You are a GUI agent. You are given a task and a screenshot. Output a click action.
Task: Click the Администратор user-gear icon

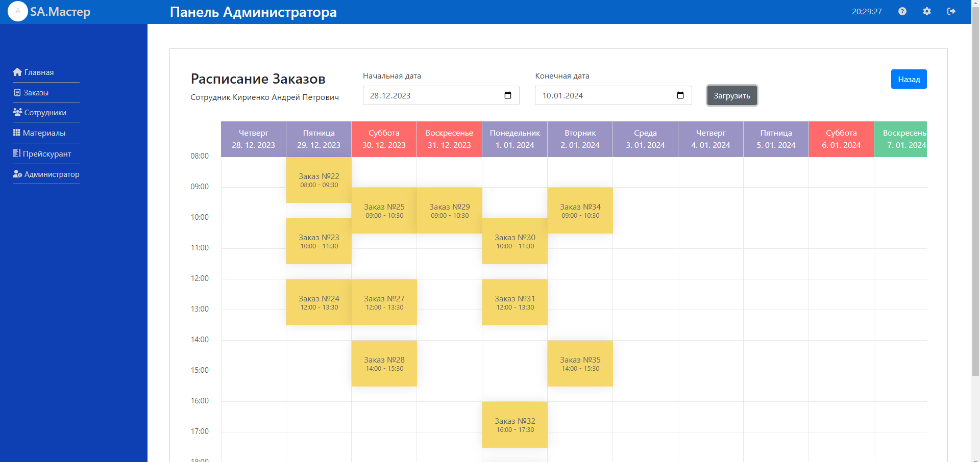click(17, 174)
